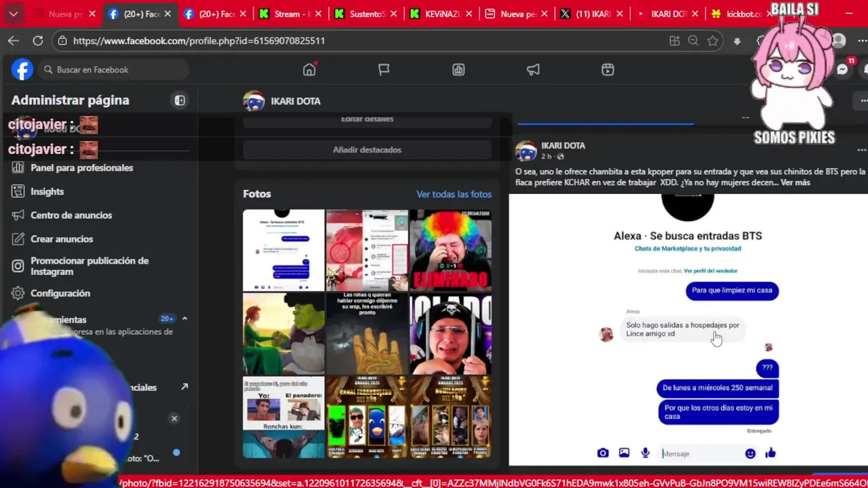868x488 pixels.
Task: Open the red chat screenshot photo thumbnail
Action: pos(367,250)
